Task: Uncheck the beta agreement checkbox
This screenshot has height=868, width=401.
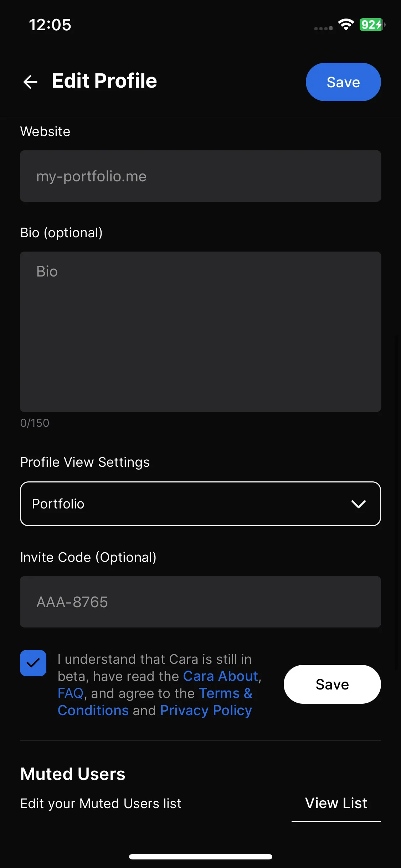Action: 33,663
